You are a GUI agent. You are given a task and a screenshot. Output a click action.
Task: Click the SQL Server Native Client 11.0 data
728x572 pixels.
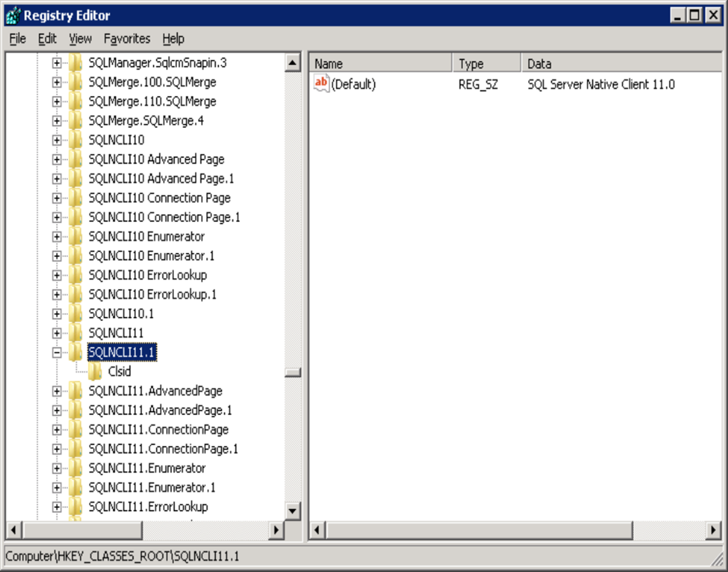point(601,84)
